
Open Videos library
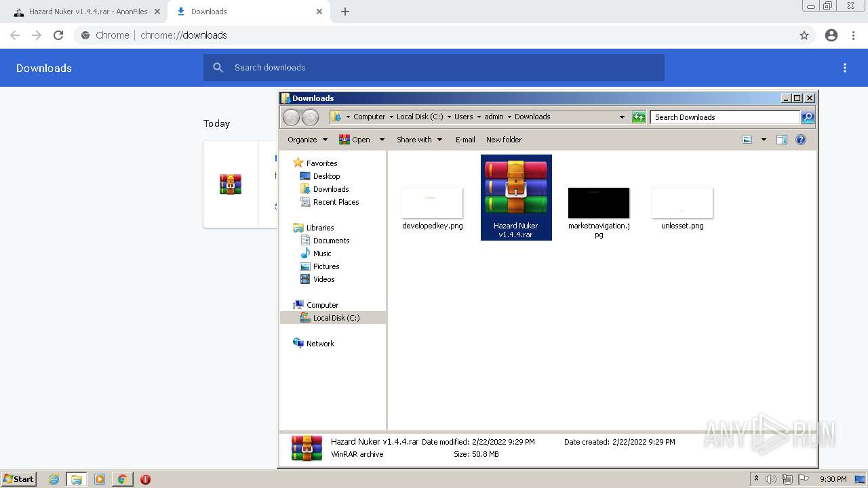tap(323, 279)
